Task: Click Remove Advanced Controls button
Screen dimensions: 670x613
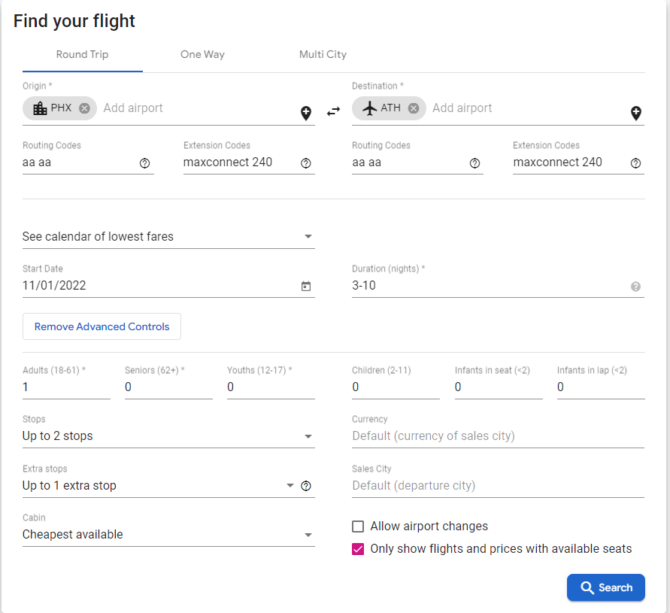Action: (102, 327)
